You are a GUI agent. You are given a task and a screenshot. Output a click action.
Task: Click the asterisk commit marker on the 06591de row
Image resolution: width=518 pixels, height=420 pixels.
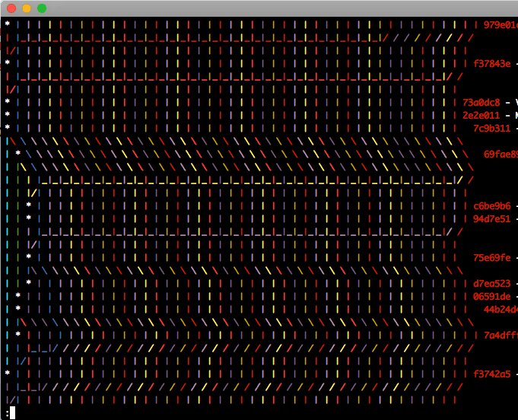[18, 295]
